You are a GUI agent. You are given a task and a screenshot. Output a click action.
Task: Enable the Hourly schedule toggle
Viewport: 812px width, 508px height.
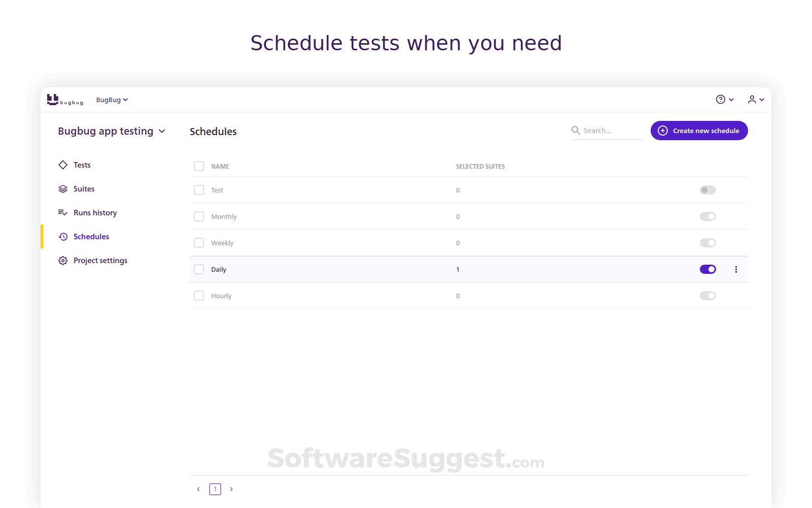pyautogui.click(x=708, y=295)
